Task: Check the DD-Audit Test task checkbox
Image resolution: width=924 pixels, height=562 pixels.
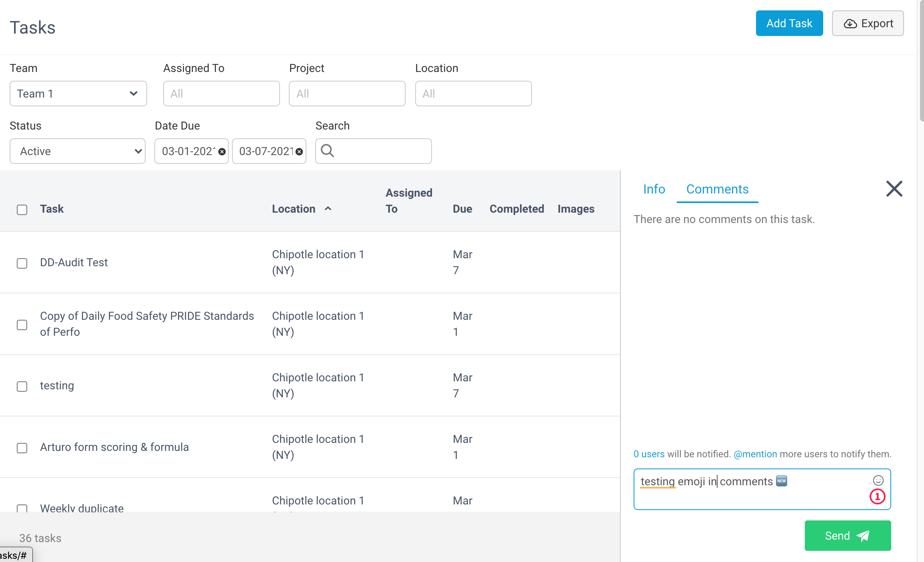Action: coord(22,263)
